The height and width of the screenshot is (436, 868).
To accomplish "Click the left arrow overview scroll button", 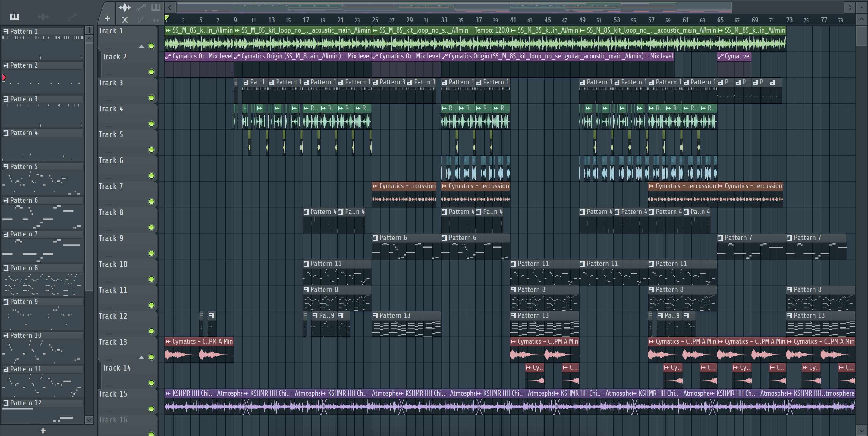I will tap(170, 8).
